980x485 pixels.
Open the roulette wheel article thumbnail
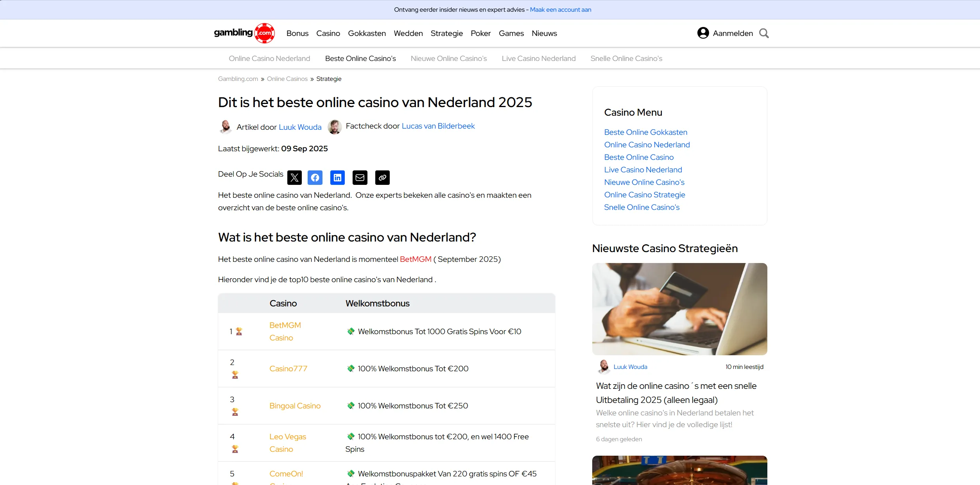679,470
